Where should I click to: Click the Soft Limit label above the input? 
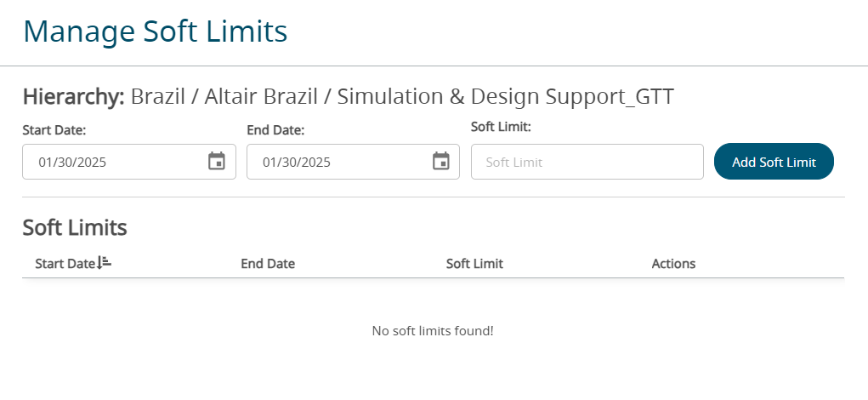(501, 127)
